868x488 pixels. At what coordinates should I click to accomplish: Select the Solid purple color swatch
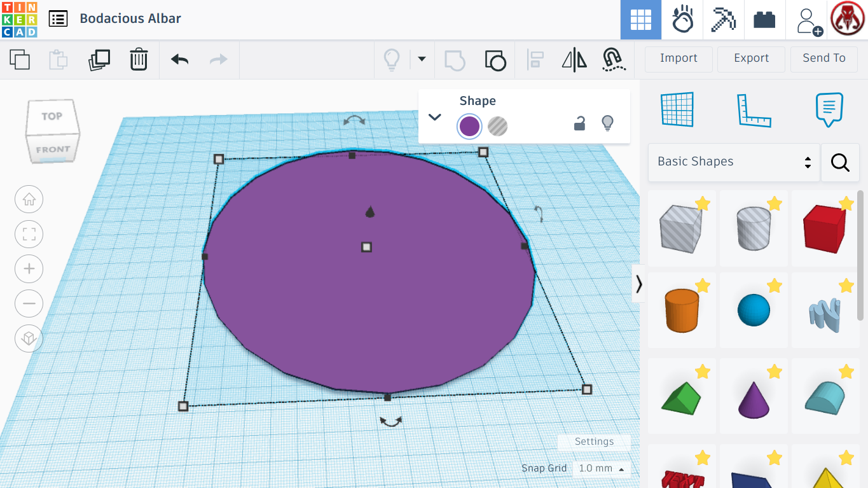click(469, 127)
